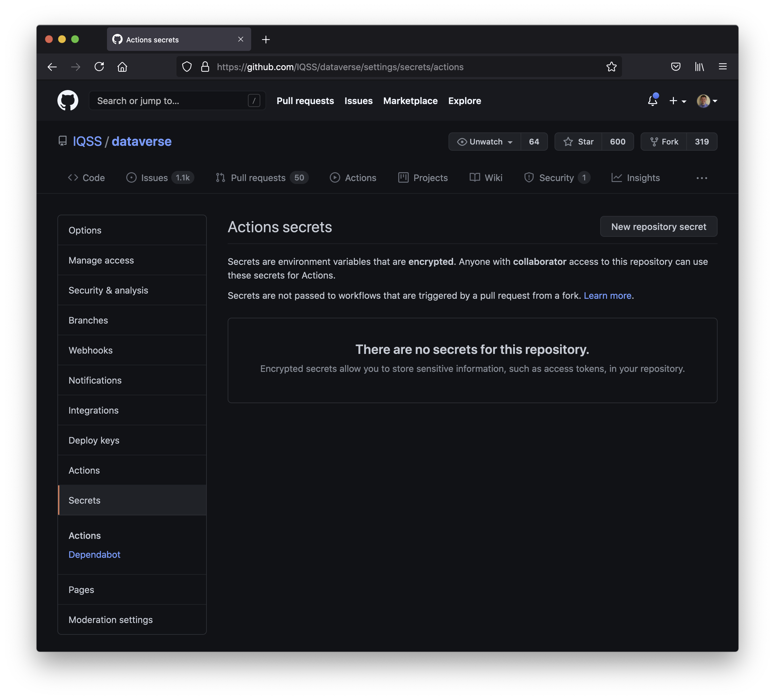Viewport: 775px width, 700px height.
Task: Click the tracking protection shield icon
Action: tap(187, 67)
